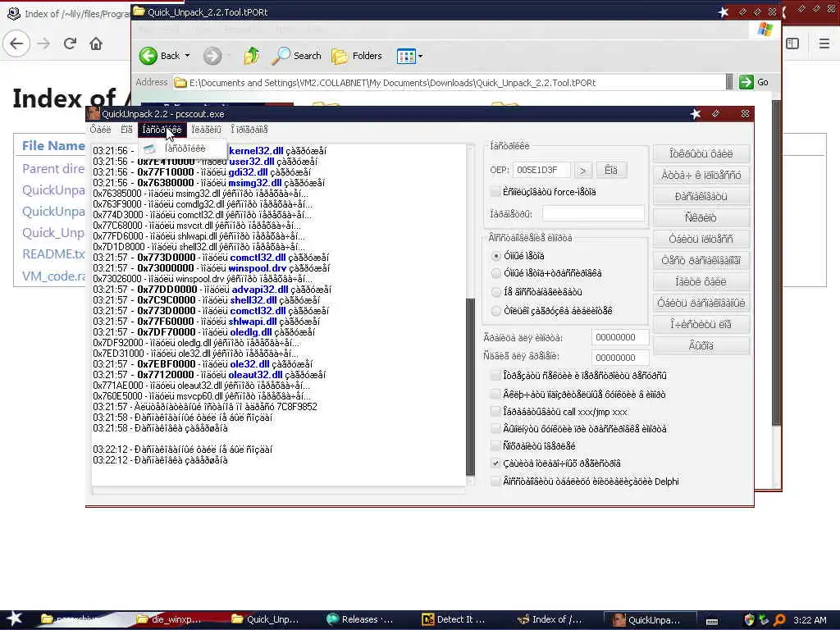This screenshot has width=840, height=630.
Task: Click the lower 00000000 address field
Action: tap(620, 358)
